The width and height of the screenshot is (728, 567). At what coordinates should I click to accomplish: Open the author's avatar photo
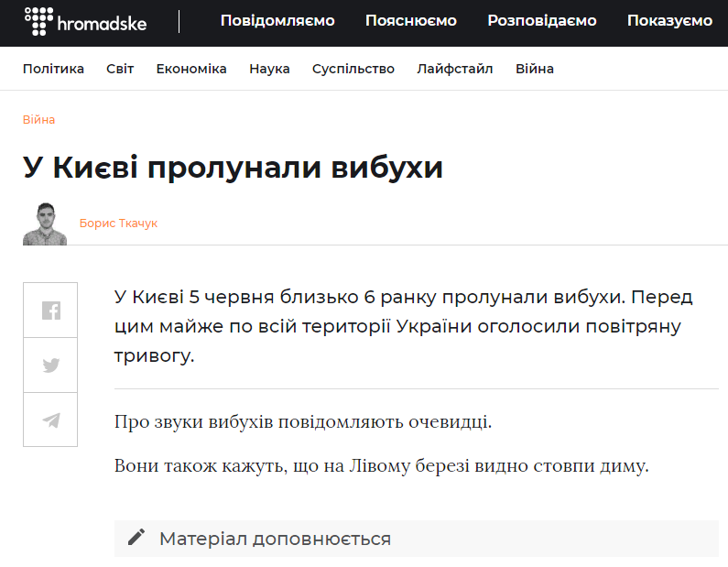click(45, 223)
